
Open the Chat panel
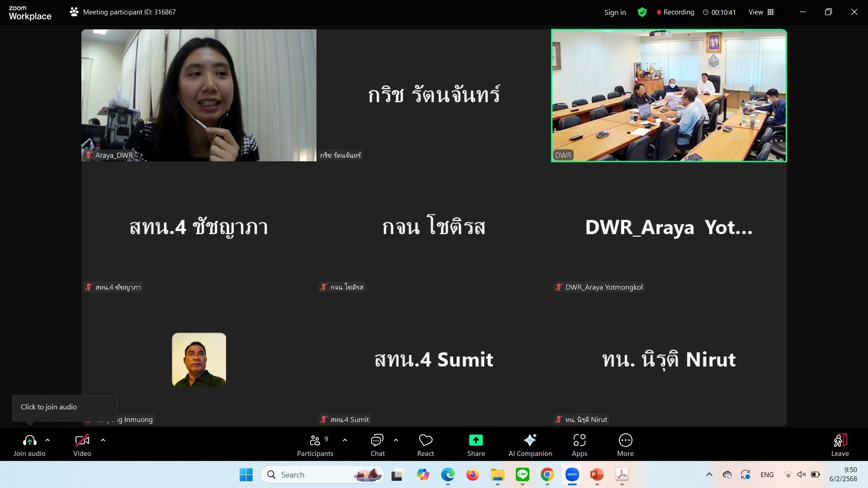tap(377, 445)
